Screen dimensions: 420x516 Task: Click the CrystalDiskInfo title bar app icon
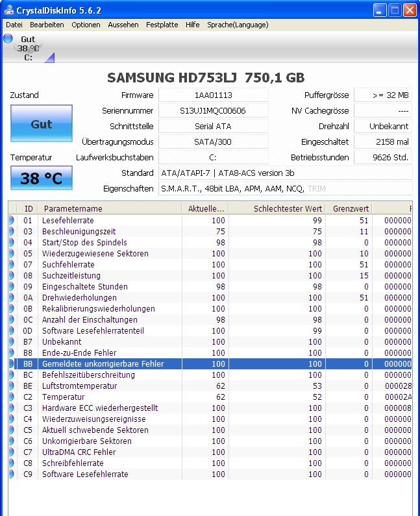click(x=9, y=10)
